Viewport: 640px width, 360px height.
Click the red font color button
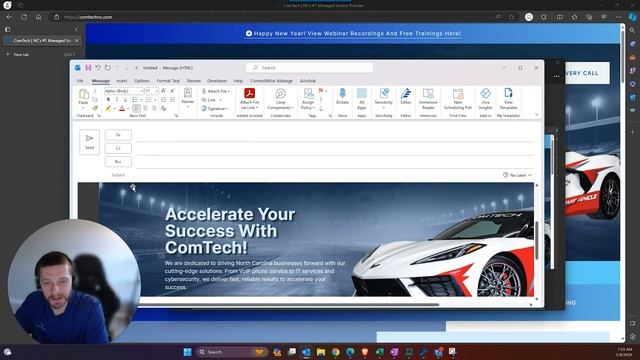[122, 109]
